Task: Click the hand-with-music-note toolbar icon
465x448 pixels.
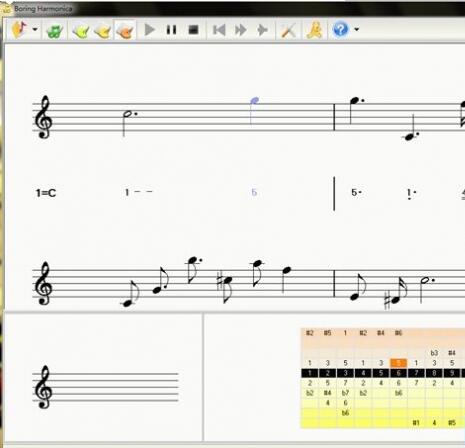Action: coord(19,29)
